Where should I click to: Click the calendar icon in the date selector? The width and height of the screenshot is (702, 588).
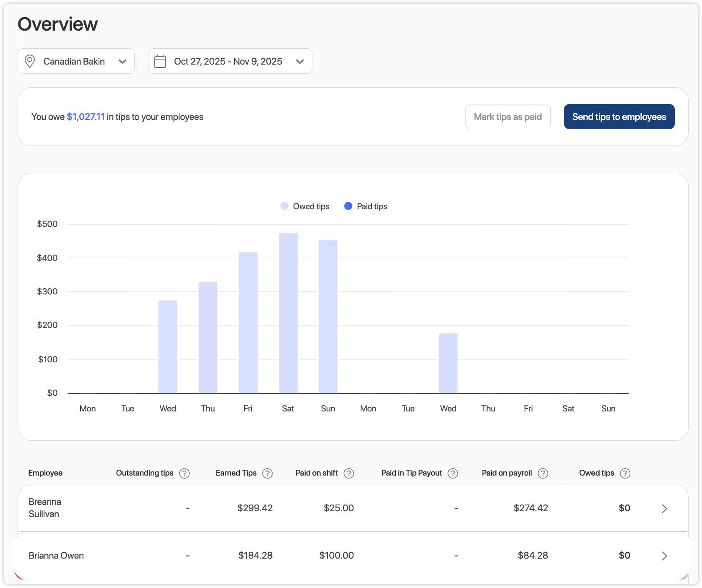point(160,61)
